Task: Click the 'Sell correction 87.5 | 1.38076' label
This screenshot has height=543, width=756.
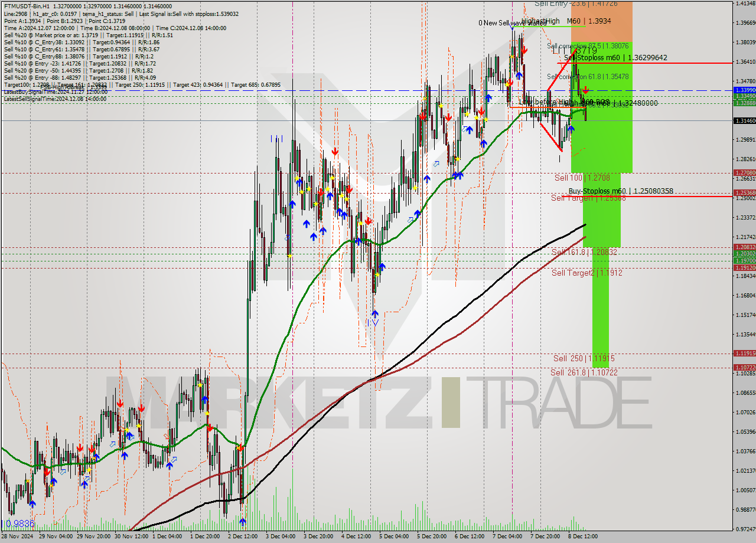Action: point(587,45)
